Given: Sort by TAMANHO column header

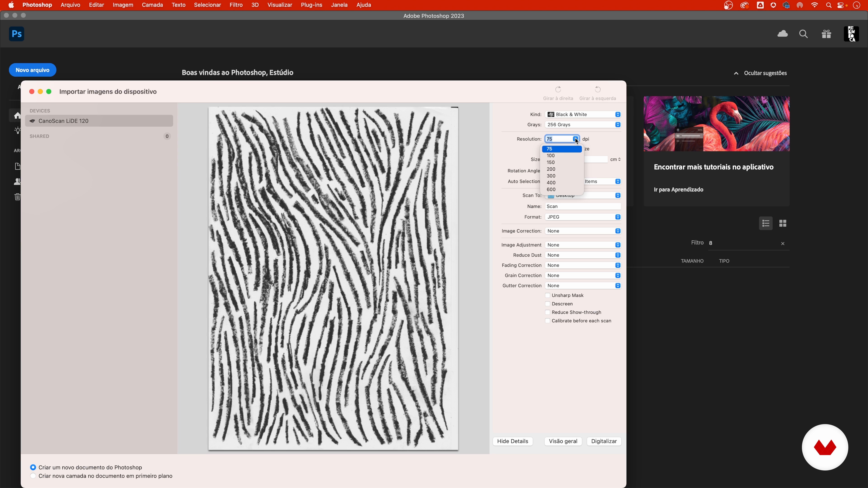Looking at the screenshot, I should 692,261.
